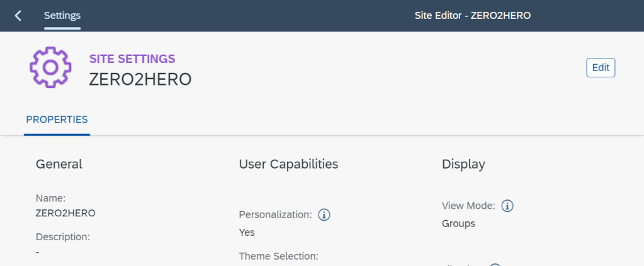Click the Description field label
Viewport: 644px width, 266px height.
[63, 237]
